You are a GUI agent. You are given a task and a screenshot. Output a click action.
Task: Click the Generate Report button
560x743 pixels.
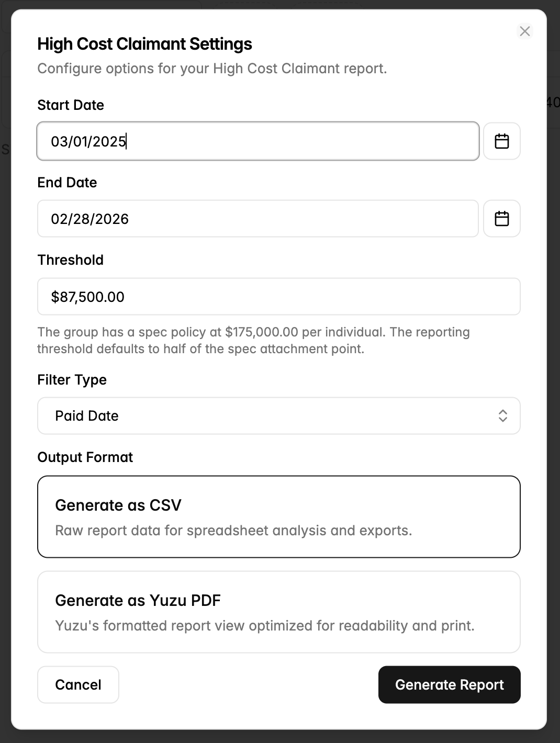[x=449, y=685]
